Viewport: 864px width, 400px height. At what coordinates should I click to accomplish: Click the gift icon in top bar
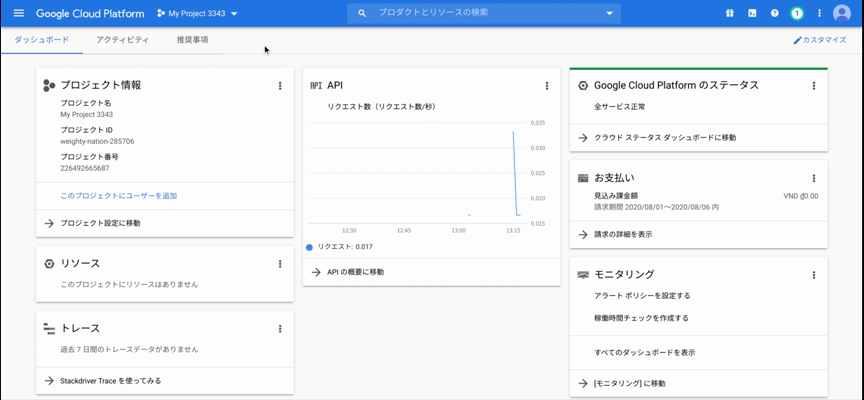730,13
